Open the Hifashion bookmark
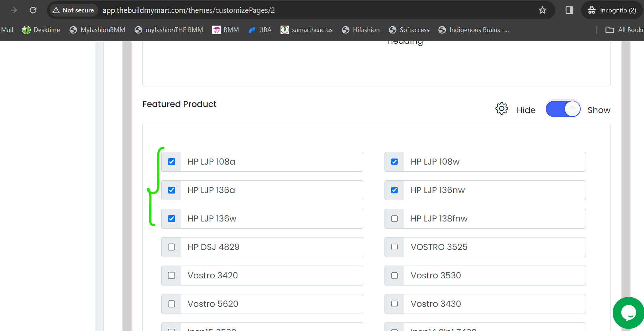This screenshot has width=644, height=331. point(361,30)
